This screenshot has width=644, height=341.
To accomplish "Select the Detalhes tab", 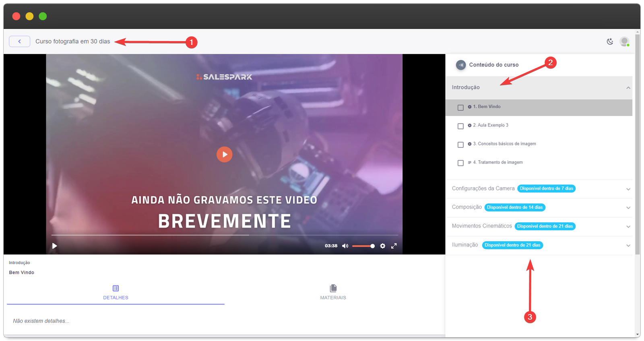I will click(x=116, y=292).
